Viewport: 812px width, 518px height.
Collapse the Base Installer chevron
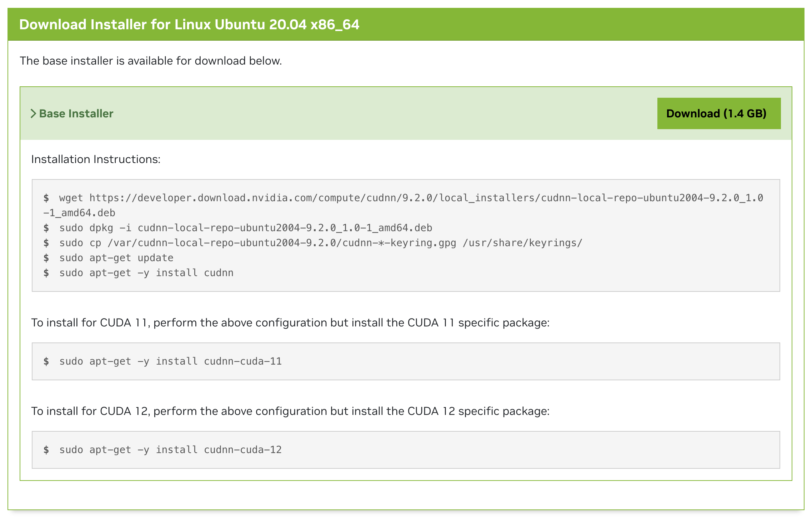(33, 113)
